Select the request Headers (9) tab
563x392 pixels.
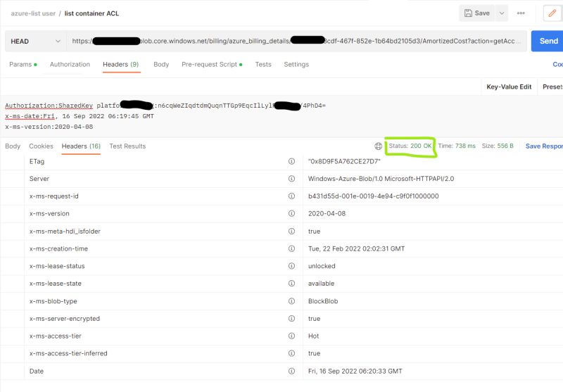click(x=120, y=65)
